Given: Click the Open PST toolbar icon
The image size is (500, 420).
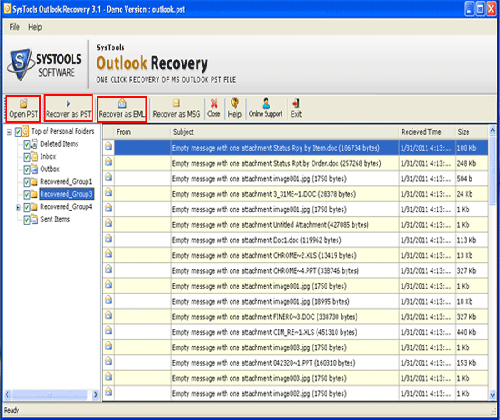Looking at the screenshot, I should (24, 104).
